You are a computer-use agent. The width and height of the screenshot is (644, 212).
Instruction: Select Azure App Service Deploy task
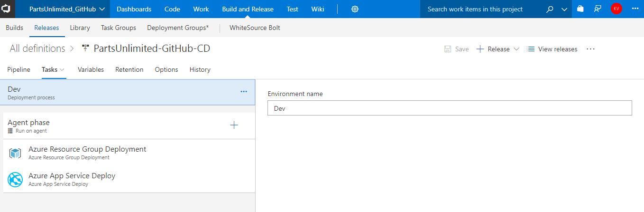[129, 179]
